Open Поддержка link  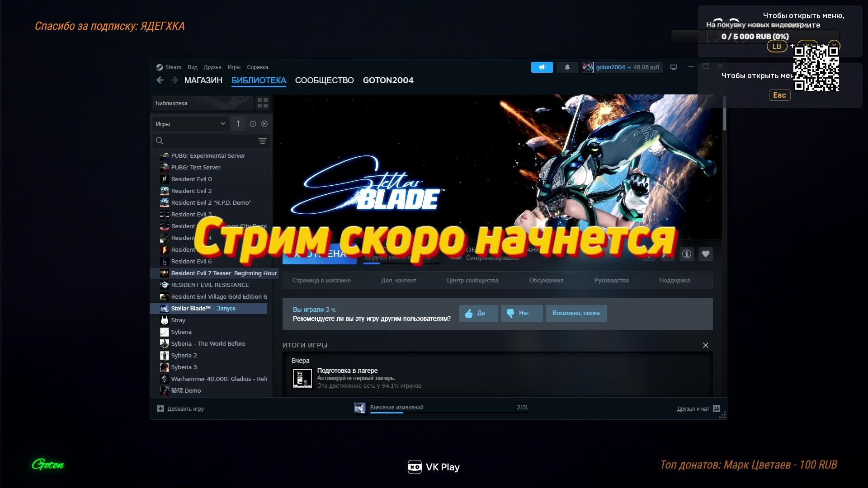[x=675, y=280]
